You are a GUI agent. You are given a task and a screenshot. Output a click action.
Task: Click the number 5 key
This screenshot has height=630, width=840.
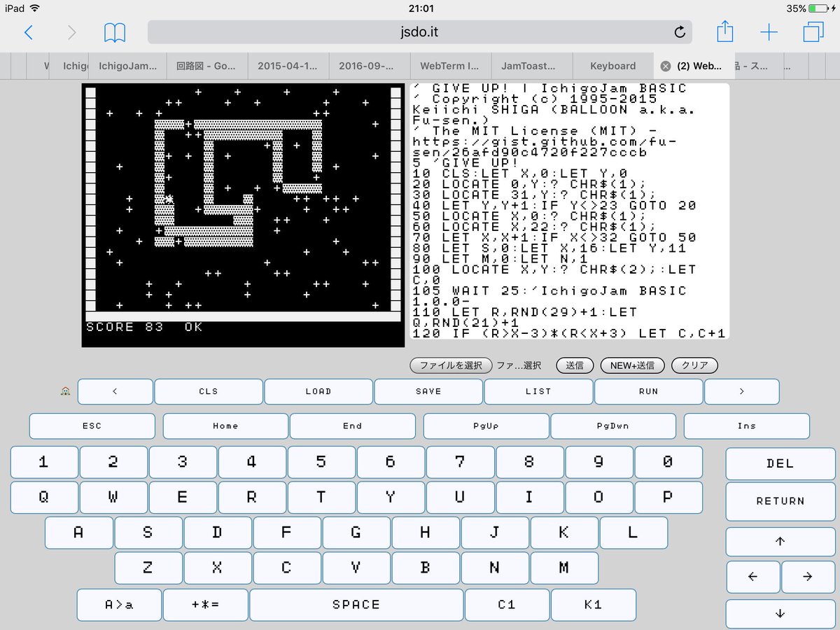tap(321, 462)
